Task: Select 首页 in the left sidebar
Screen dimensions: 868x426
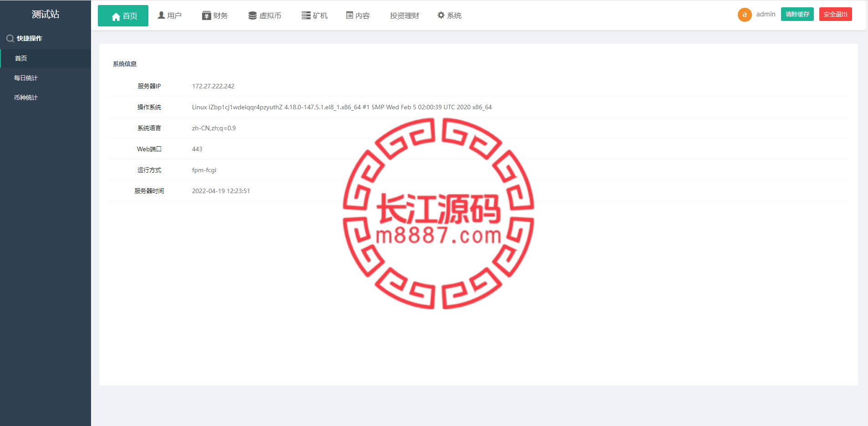Action: [46, 58]
